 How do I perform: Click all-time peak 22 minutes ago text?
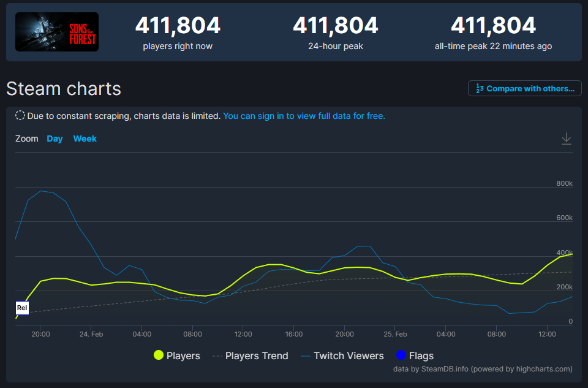(493, 46)
